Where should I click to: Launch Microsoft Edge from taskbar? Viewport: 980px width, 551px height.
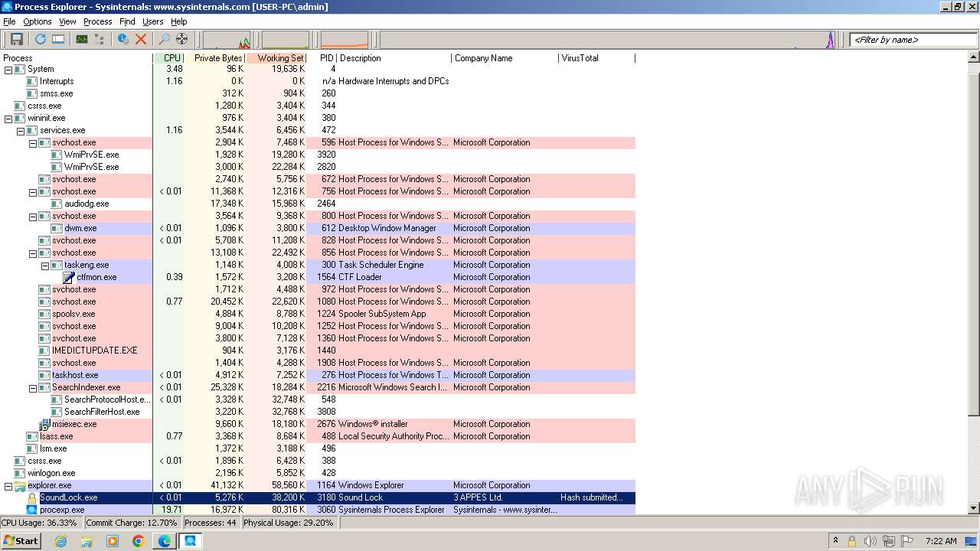pyautogui.click(x=165, y=541)
